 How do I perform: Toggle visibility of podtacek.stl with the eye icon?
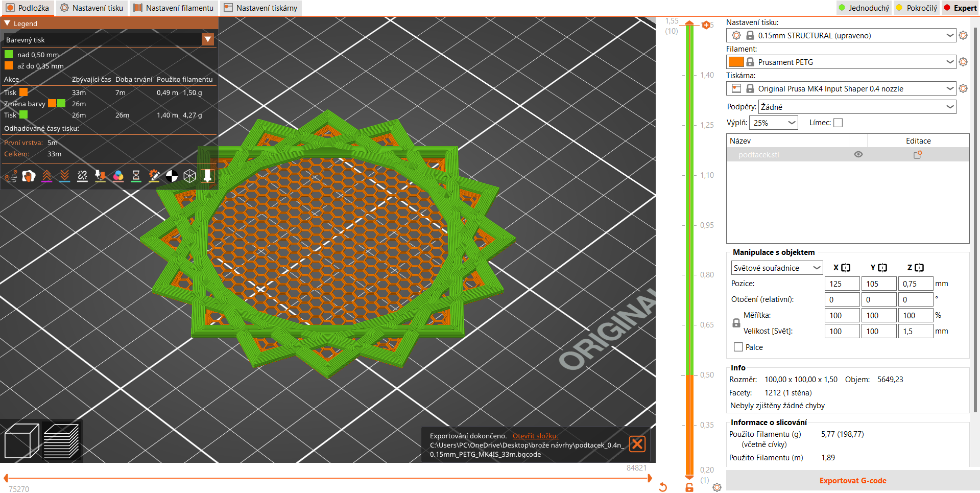click(858, 154)
